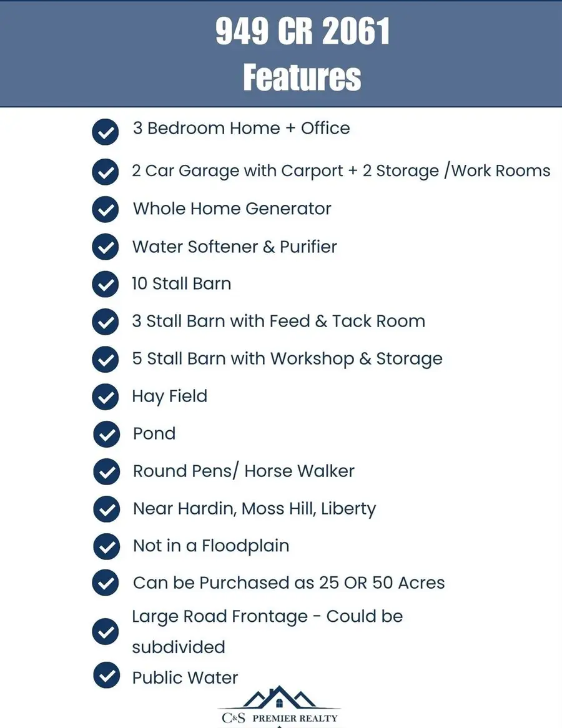Click the Hay Field check icon
Image resolution: width=562 pixels, height=728 pixels.
[x=106, y=397]
